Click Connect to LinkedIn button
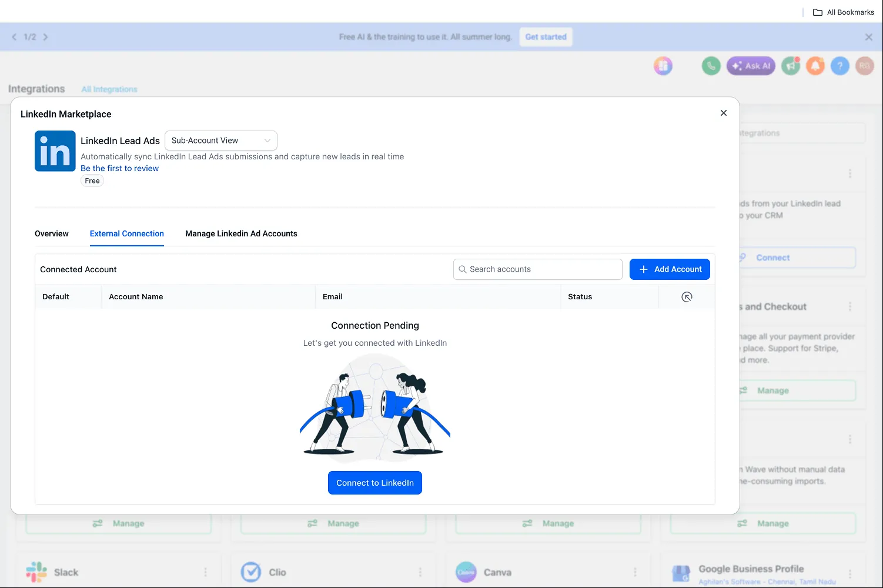The width and height of the screenshot is (883, 588). 375,483
